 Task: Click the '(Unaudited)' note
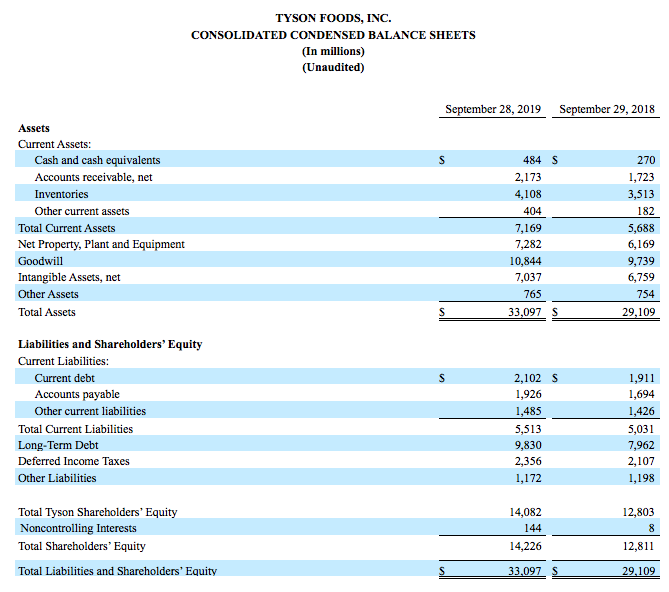[333, 67]
